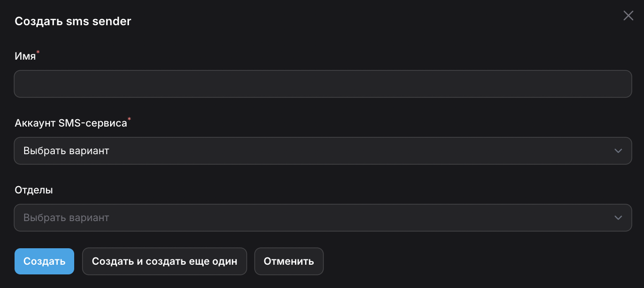
Task: Click the Имя field label
Action: coord(25,56)
